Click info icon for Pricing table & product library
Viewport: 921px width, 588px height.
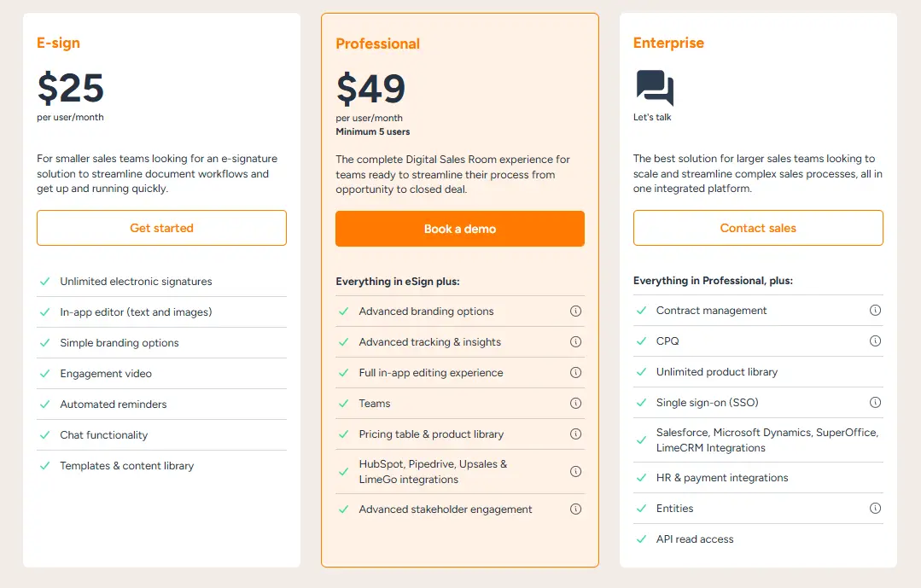tap(575, 434)
